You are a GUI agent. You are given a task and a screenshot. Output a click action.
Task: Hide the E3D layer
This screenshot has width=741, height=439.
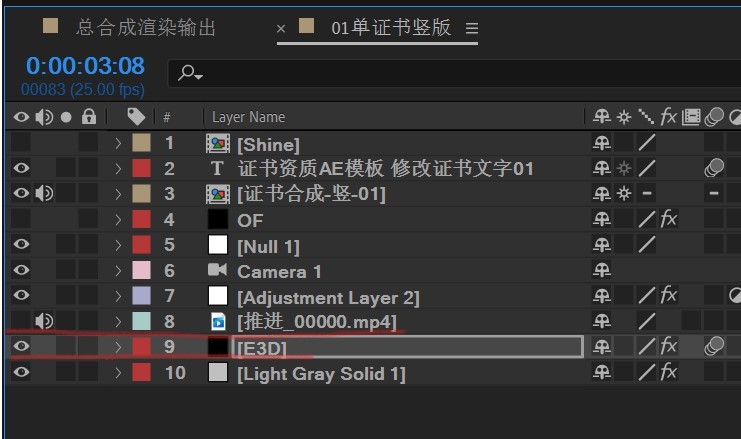[21, 346]
